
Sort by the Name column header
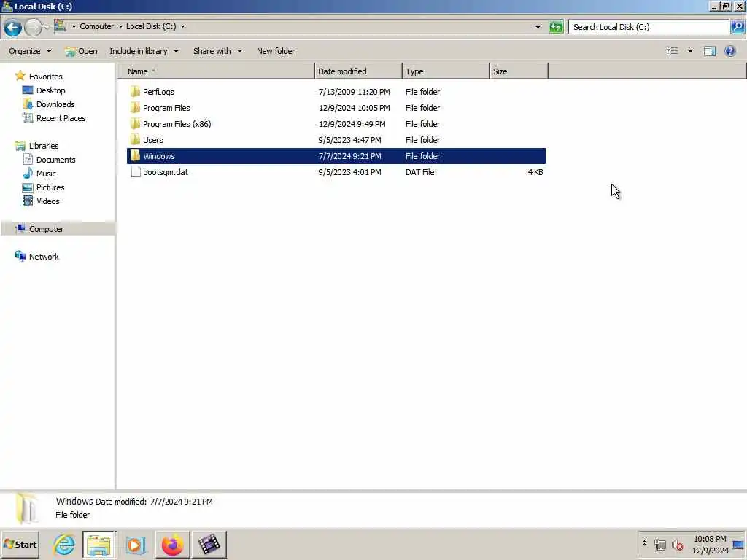(216, 71)
